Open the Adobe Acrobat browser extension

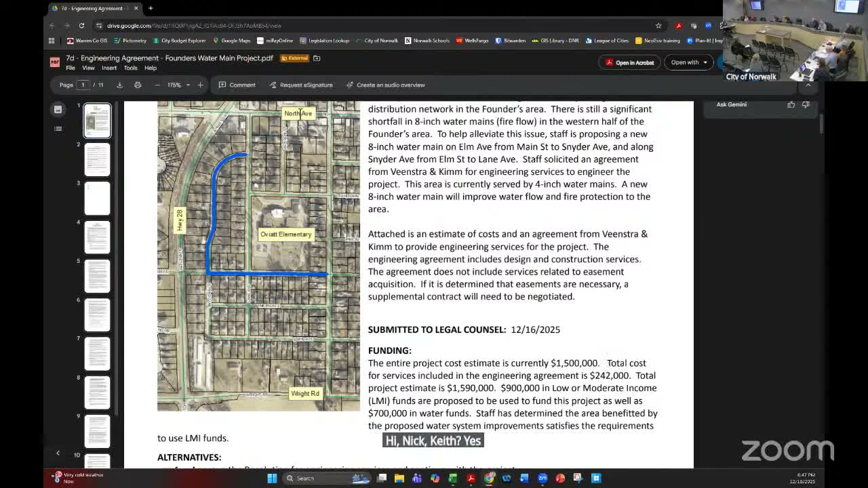677,25
